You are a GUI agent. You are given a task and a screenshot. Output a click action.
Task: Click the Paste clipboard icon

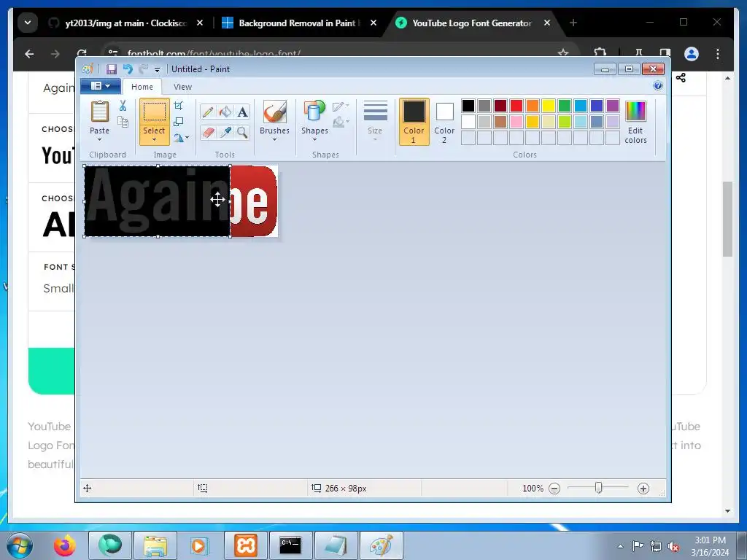pyautogui.click(x=99, y=112)
